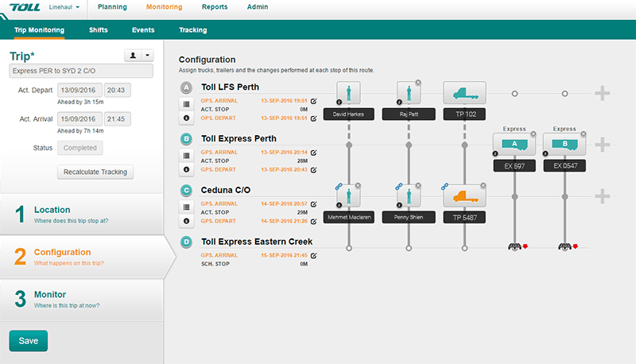Add resource at Ceduna C/O plus
This screenshot has width=636, height=364.
tap(603, 196)
